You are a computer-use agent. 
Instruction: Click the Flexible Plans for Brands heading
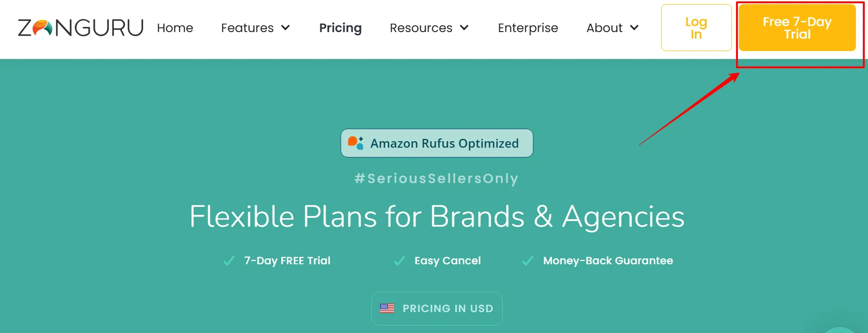click(437, 216)
